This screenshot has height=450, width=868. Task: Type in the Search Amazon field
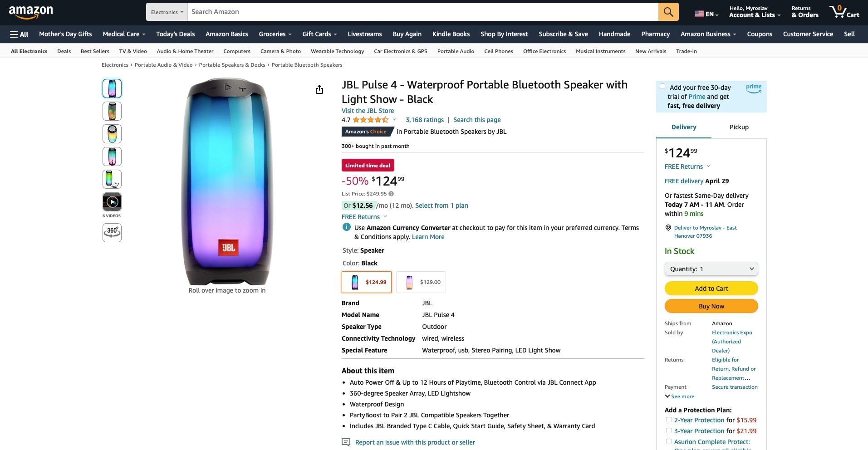[422, 12]
